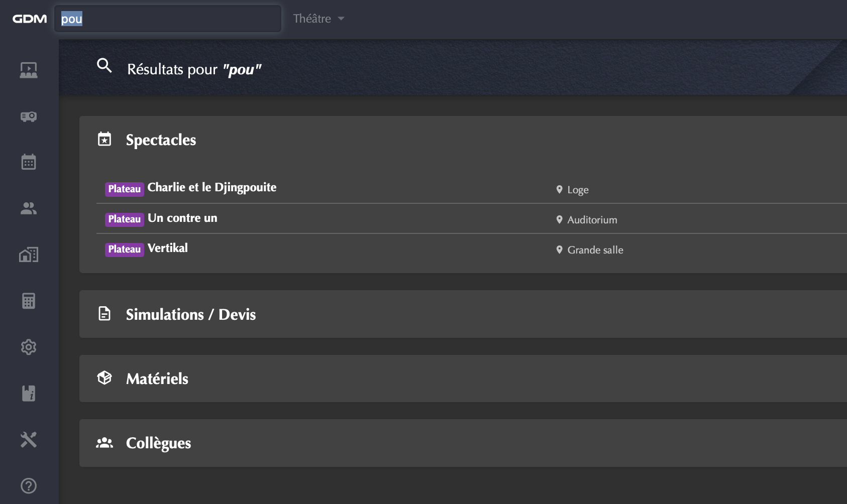The image size is (847, 504).
Task: Open the Un contre un spectacle
Action: coord(182,218)
